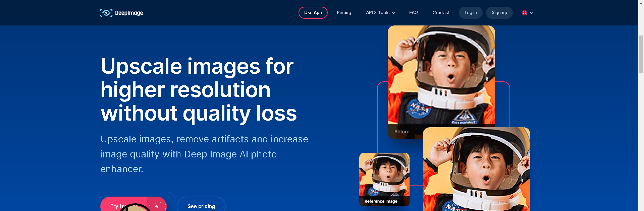Click the See pricing button
This screenshot has height=211, width=644.
tap(201, 204)
